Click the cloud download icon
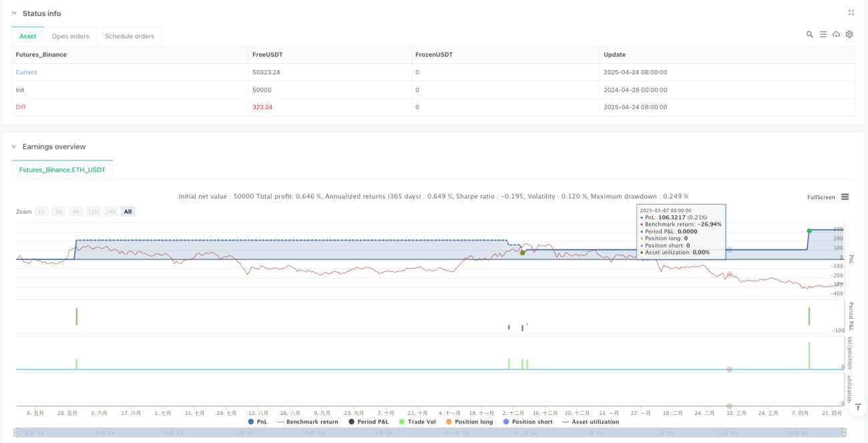Image resolution: width=868 pixels, height=443 pixels. pos(836,34)
